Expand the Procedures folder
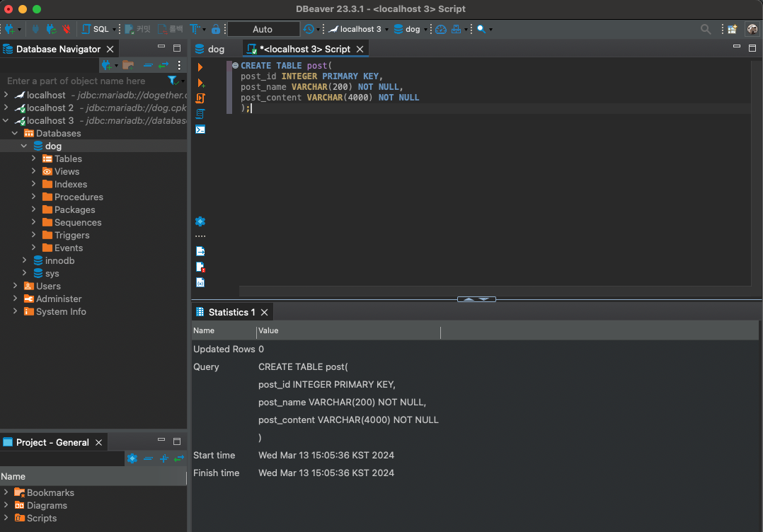This screenshot has height=532, width=763. pos(33,197)
